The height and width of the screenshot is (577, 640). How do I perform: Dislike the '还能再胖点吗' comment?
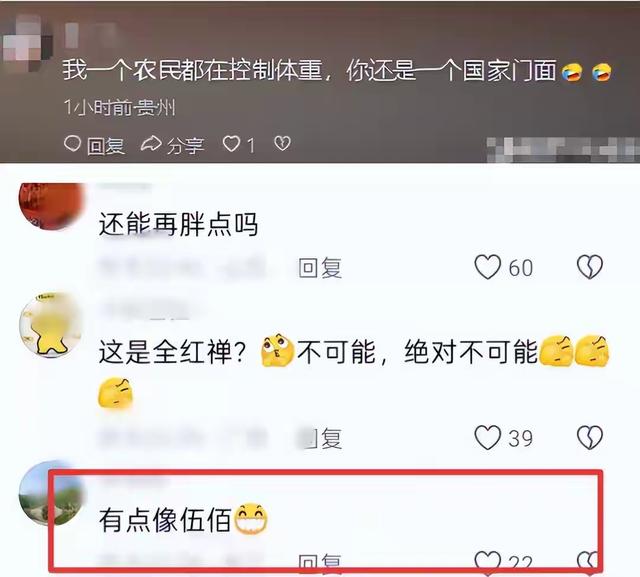(590, 267)
